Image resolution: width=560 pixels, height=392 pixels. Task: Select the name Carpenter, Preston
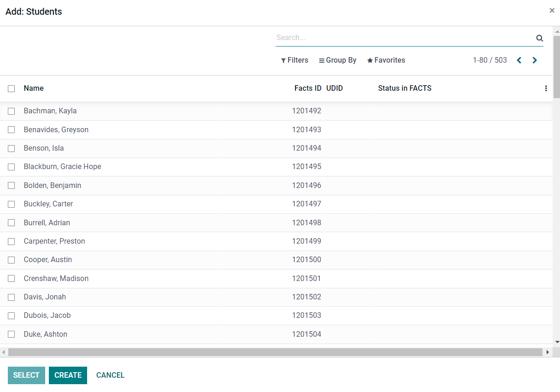coord(54,241)
